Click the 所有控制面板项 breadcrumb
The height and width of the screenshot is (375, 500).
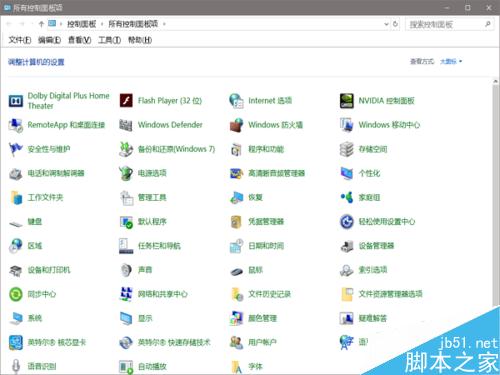(x=133, y=24)
